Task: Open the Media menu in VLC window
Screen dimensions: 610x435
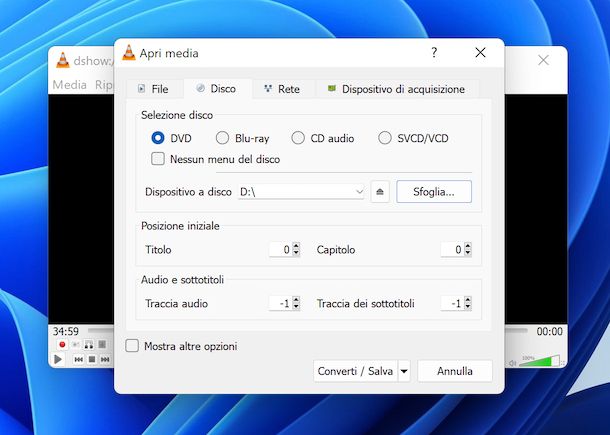Action: [69, 85]
